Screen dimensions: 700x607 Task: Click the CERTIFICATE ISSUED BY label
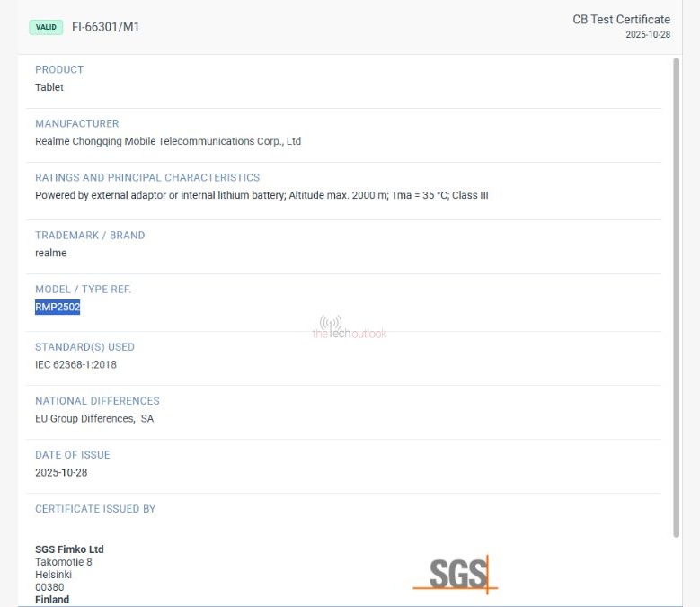click(x=95, y=508)
